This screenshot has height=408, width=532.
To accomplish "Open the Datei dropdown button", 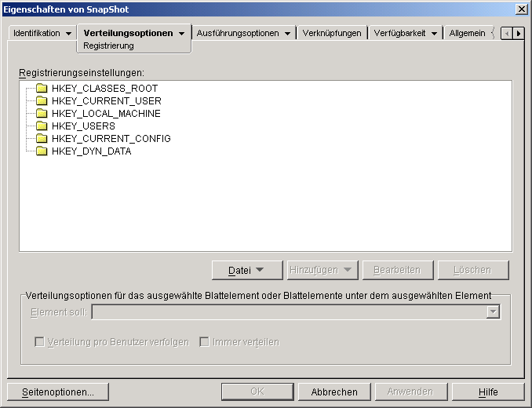I will [247, 271].
